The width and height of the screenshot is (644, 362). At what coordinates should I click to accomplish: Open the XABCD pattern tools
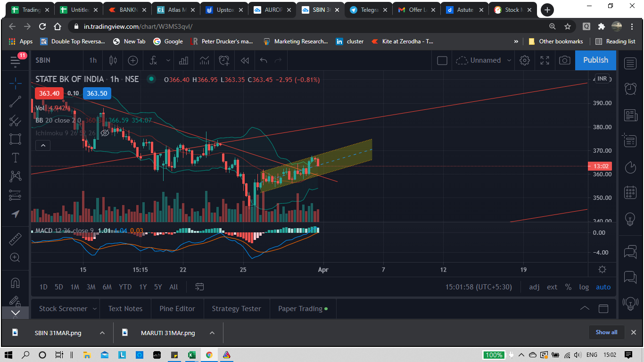(15, 176)
